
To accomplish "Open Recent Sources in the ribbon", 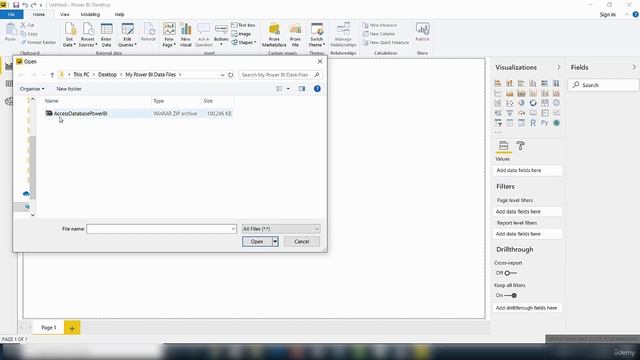I will [88, 34].
